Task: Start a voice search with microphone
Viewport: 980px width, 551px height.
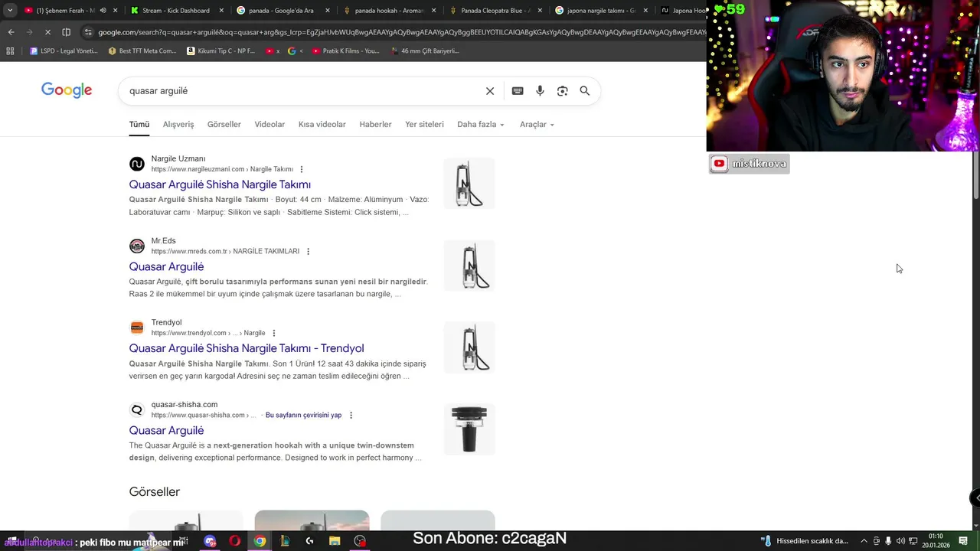Action: coord(540,91)
